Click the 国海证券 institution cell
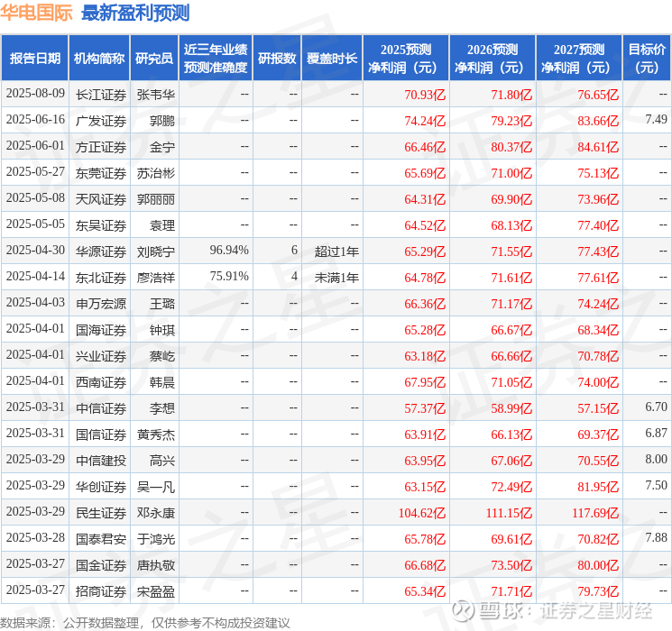672x631 pixels. point(101,330)
